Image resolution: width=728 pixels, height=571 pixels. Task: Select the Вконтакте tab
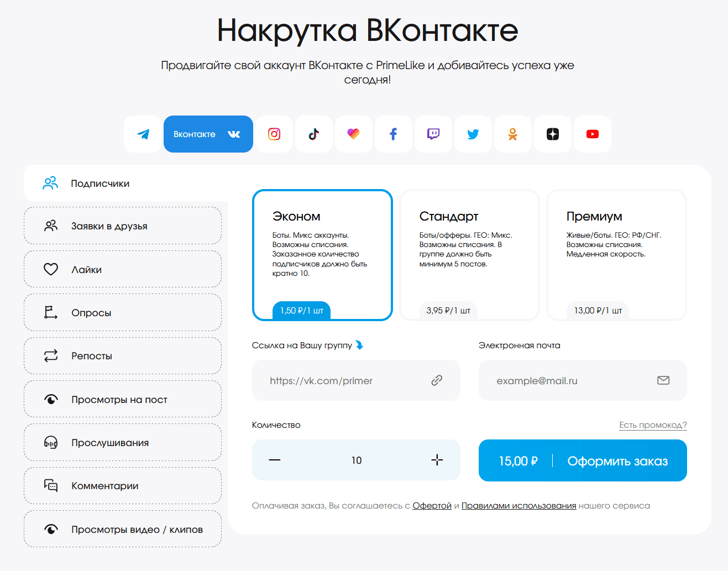click(208, 134)
